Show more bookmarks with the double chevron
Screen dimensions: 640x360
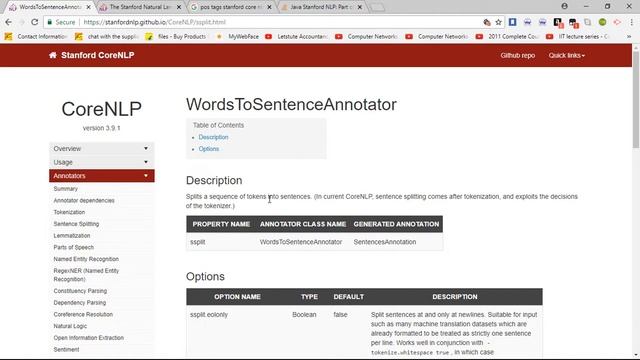(x=629, y=36)
